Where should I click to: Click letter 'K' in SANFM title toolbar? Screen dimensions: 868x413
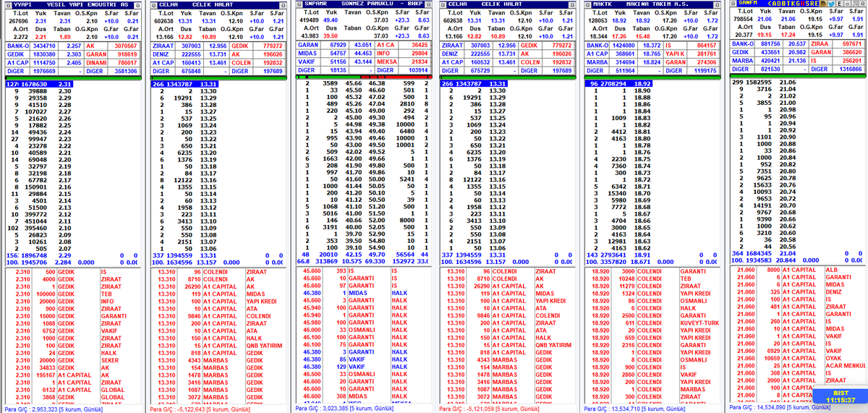click(x=794, y=4)
